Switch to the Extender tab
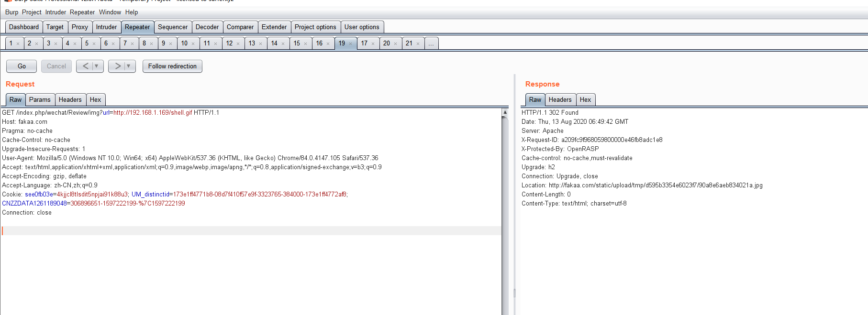Screen dimensions: 868x315 [x=274, y=27]
